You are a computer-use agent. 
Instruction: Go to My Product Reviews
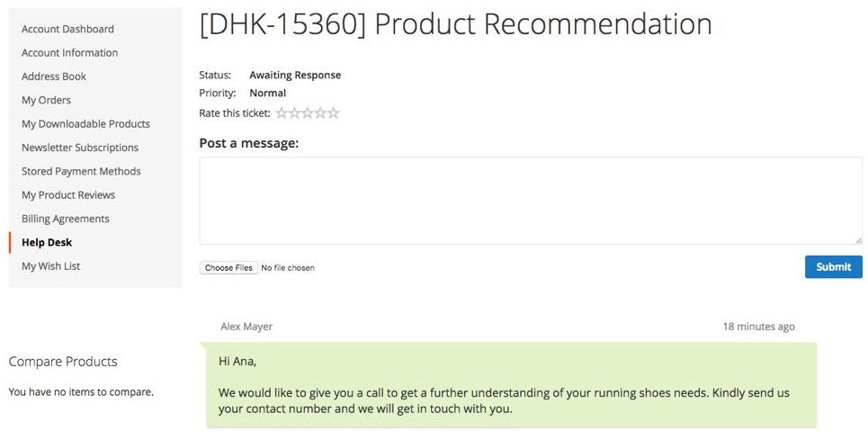click(x=68, y=195)
